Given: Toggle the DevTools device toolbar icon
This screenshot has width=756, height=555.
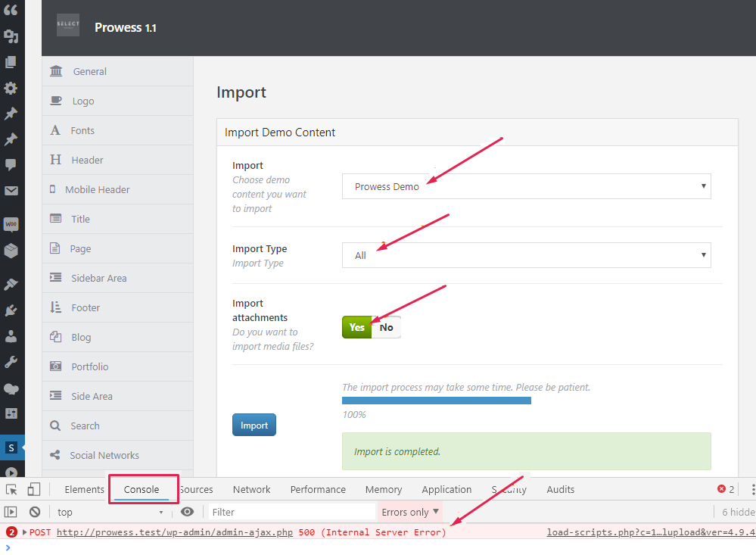Looking at the screenshot, I should coord(34,490).
